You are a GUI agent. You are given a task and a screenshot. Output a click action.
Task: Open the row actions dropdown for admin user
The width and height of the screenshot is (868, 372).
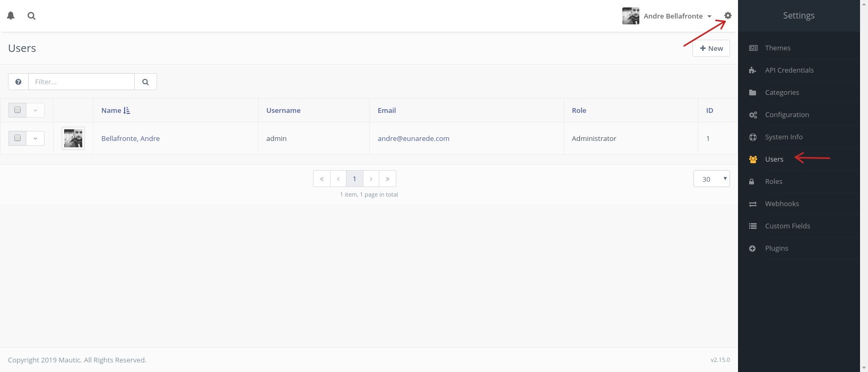pyautogui.click(x=36, y=138)
